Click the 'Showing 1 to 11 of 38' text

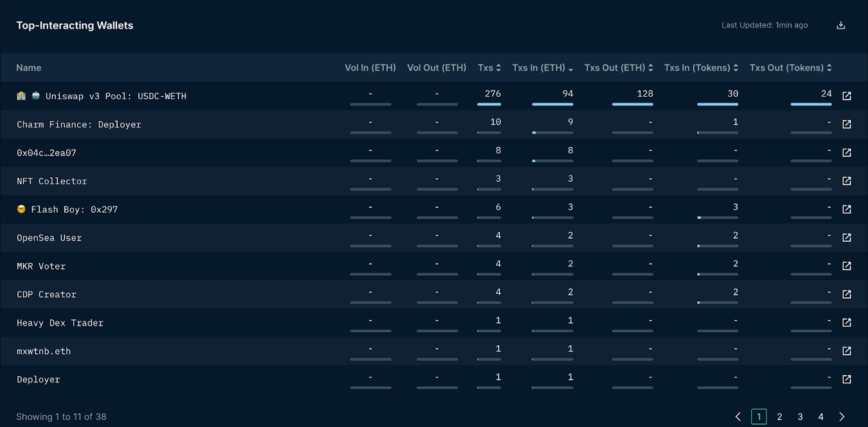tap(61, 416)
